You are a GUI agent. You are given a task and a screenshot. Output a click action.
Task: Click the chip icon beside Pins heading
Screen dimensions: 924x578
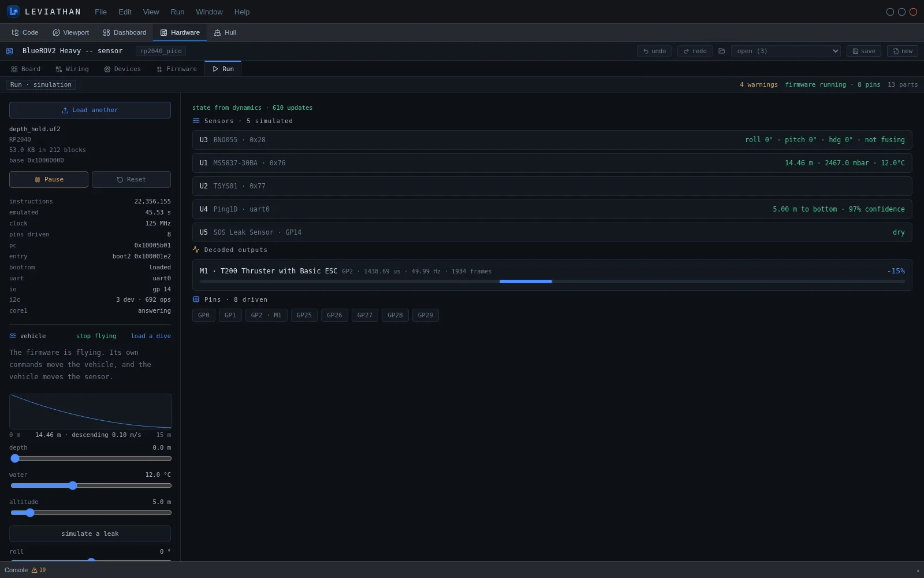pyautogui.click(x=196, y=299)
